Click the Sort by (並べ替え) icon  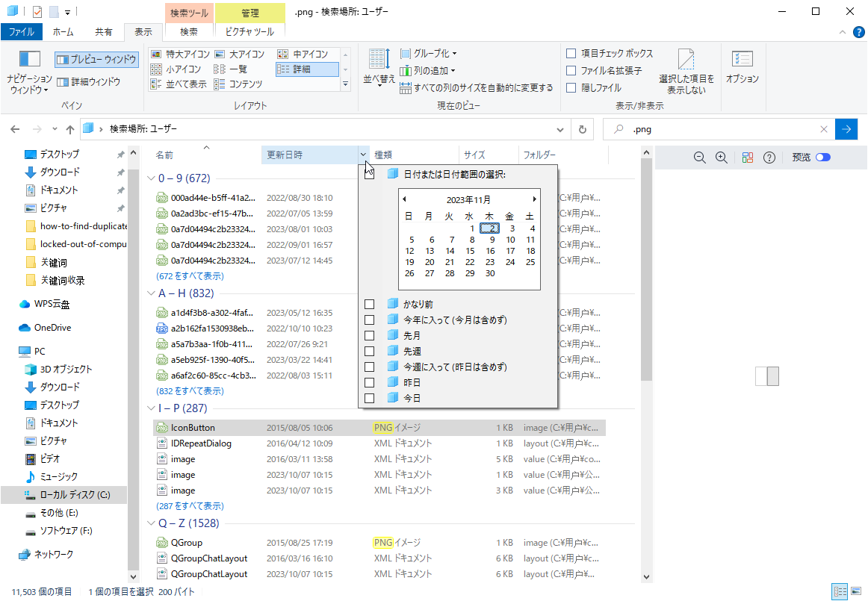click(x=379, y=60)
